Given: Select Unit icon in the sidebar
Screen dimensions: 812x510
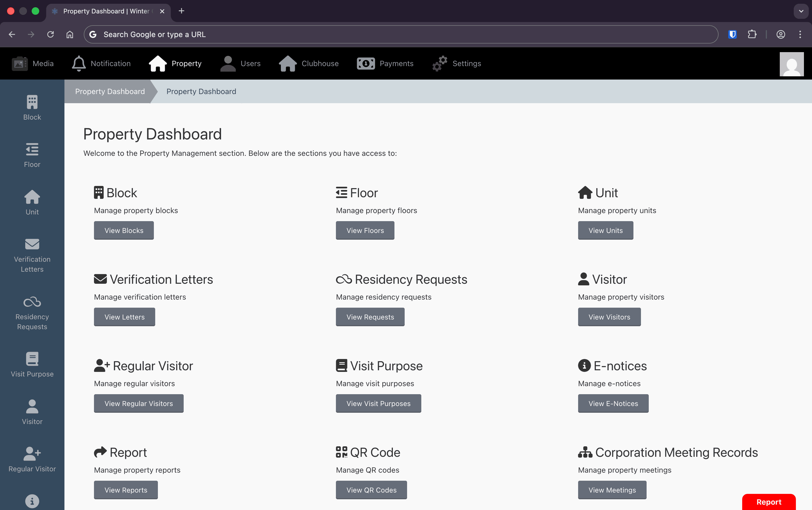Looking at the screenshot, I should [32, 202].
